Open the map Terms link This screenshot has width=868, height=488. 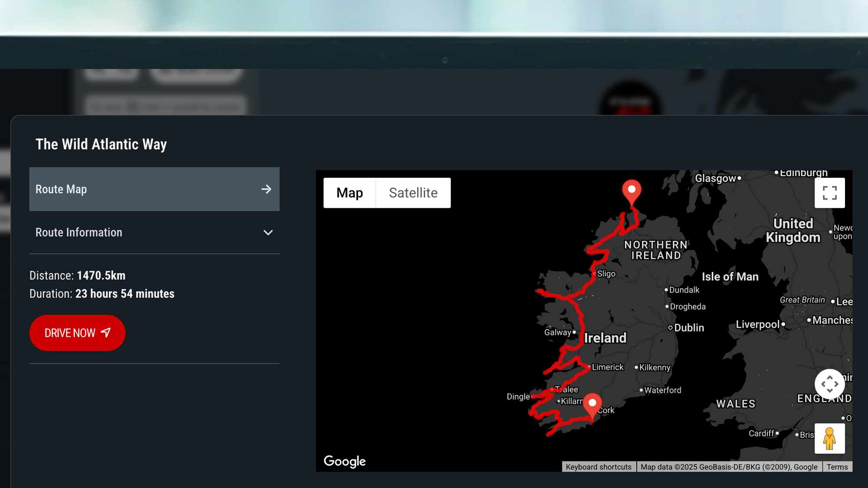tap(837, 467)
